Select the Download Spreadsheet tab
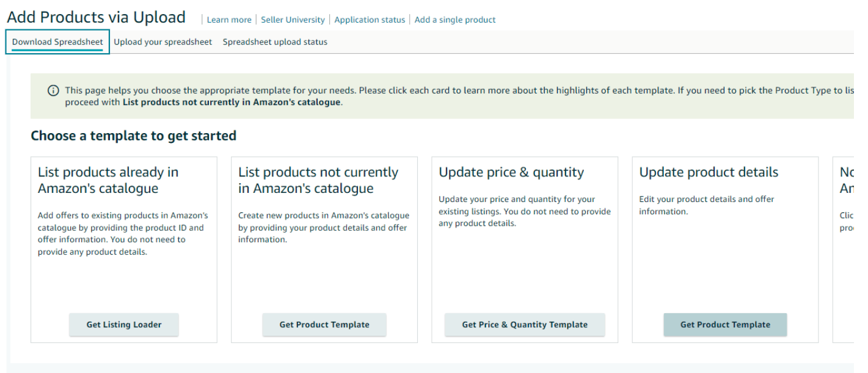 click(x=57, y=42)
